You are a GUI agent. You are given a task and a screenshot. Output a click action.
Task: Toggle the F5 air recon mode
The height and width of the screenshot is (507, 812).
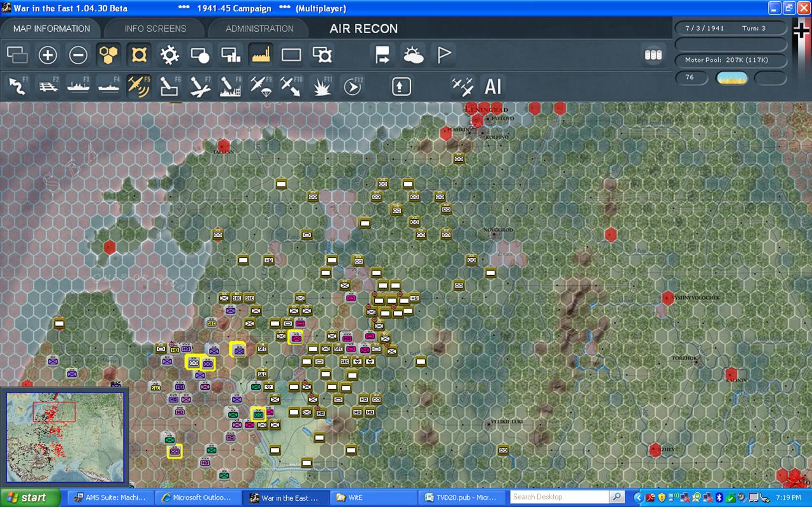139,86
